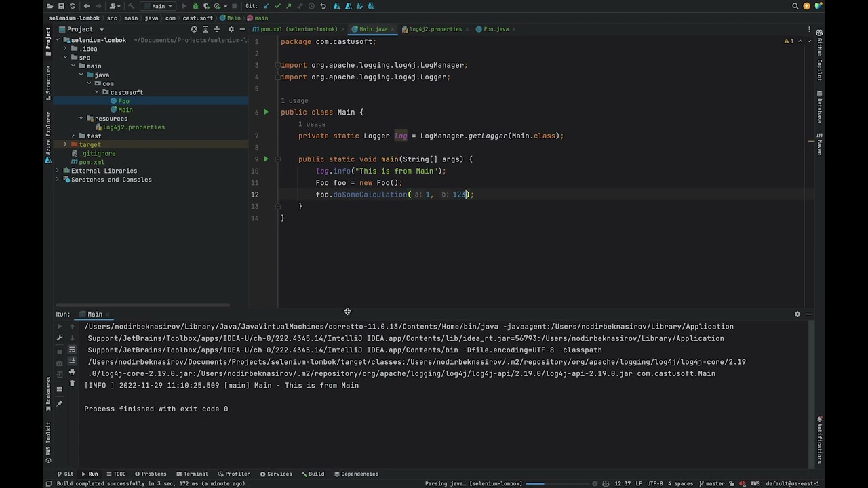Open Project panel gear options
Viewport: 868px width, 488px height.
[x=231, y=29]
